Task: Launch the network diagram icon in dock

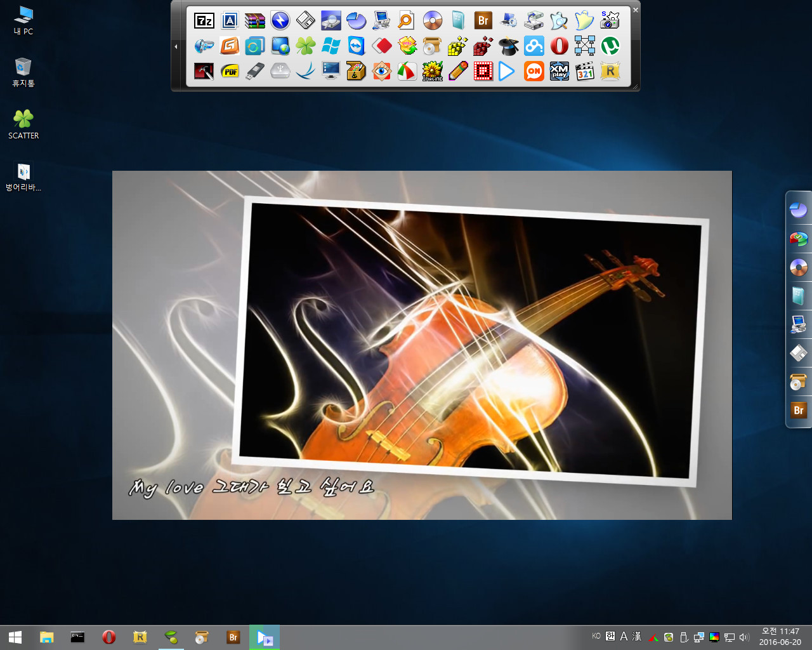Action: click(585, 46)
